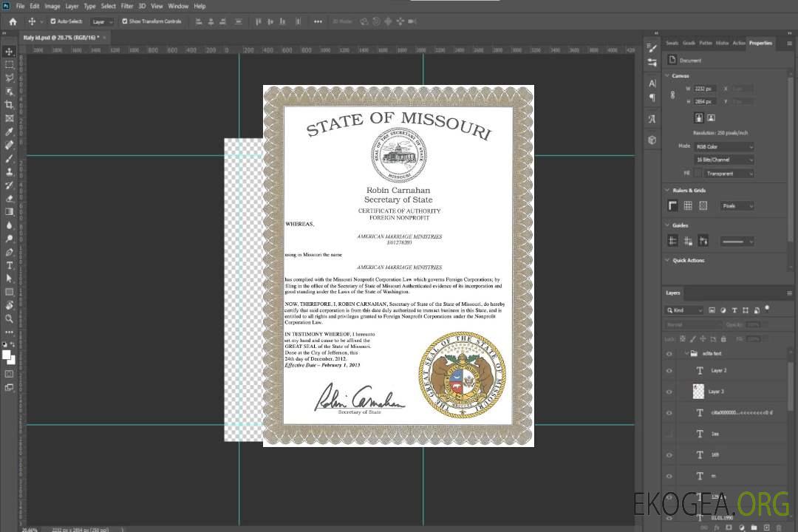Image resolution: width=798 pixels, height=532 pixels.
Task: Open the File menu
Action: (20, 6)
